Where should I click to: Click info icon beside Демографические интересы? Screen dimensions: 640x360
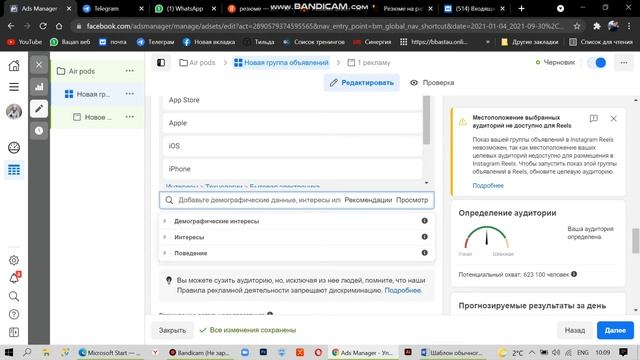click(424, 221)
